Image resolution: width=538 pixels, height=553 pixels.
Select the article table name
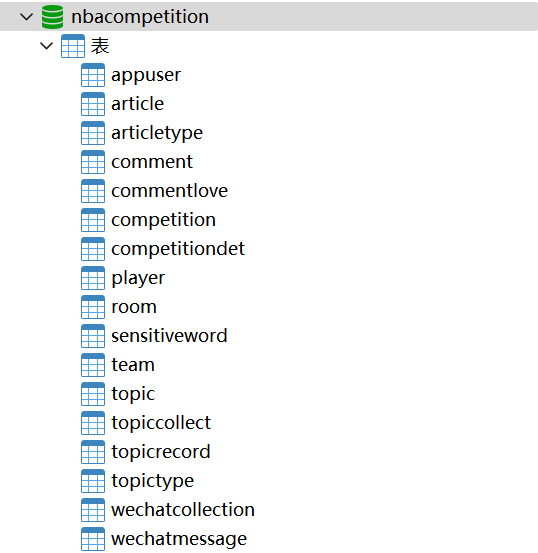138,104
